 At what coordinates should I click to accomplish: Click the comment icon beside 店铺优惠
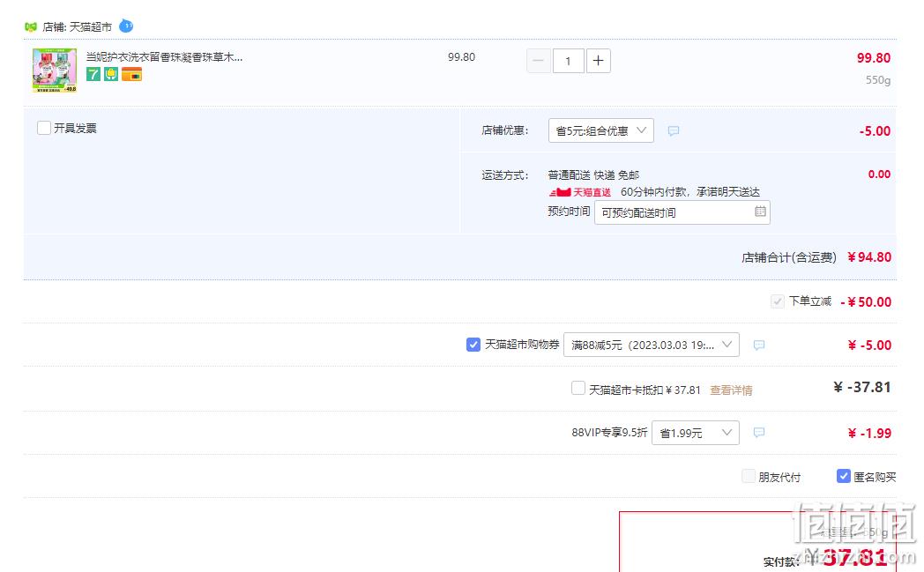pos(674,130)
